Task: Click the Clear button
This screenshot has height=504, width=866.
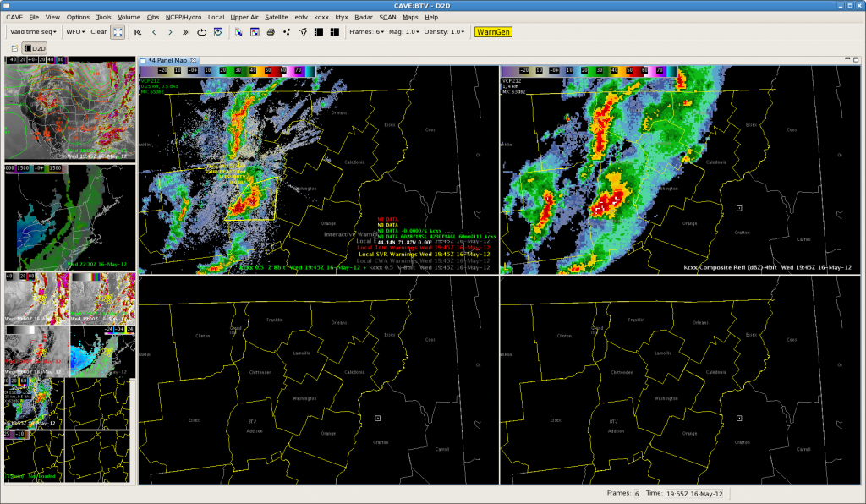Action: pos(99,32)
